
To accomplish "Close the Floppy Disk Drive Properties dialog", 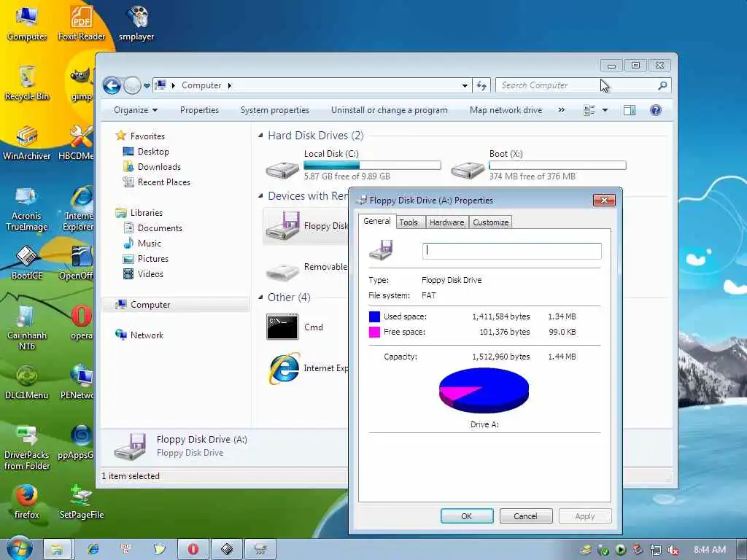I will click(604, 200).
